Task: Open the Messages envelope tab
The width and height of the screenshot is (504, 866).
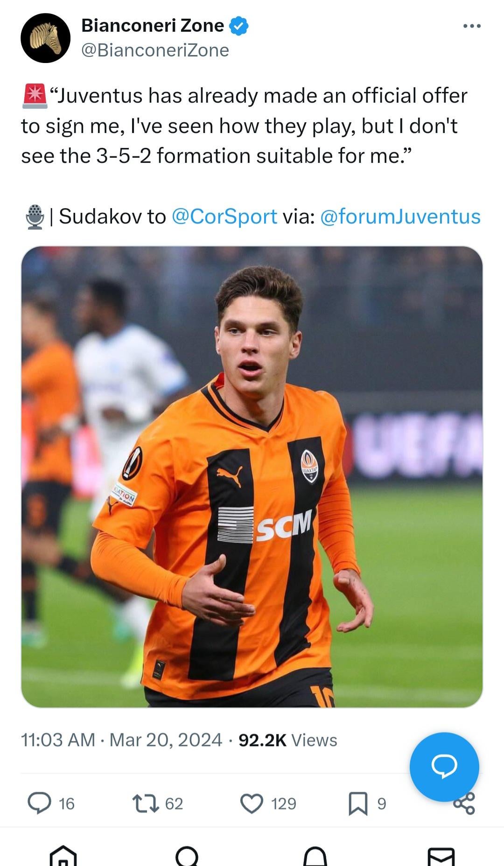Action: tap(441, 856)
